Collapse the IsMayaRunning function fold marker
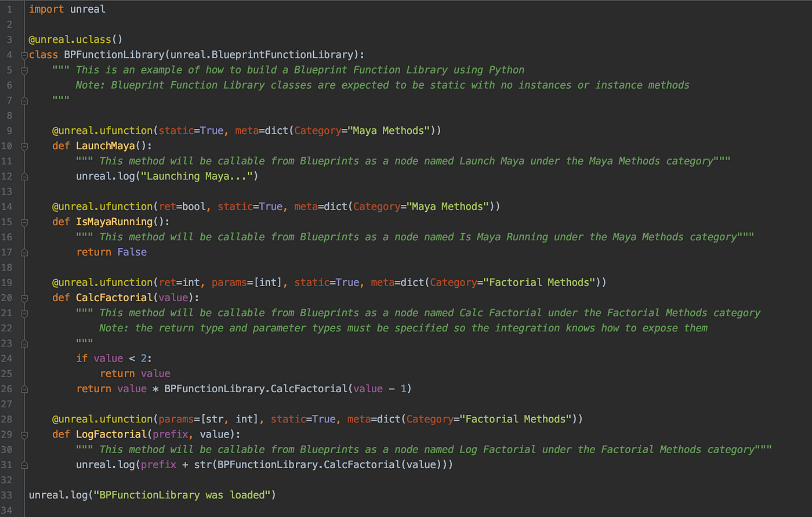The width and height of the screenshot is (812, 517). tap(24, 222)
